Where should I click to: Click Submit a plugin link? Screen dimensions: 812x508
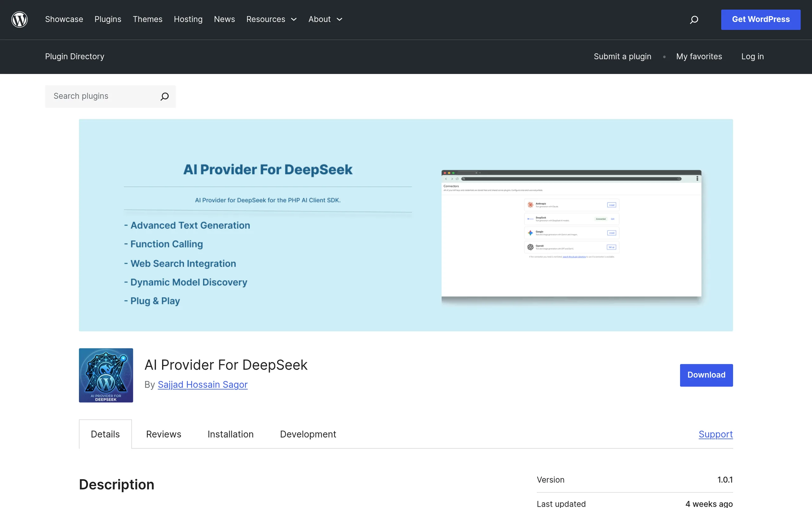pyautogui.click(x=622, y=57)
